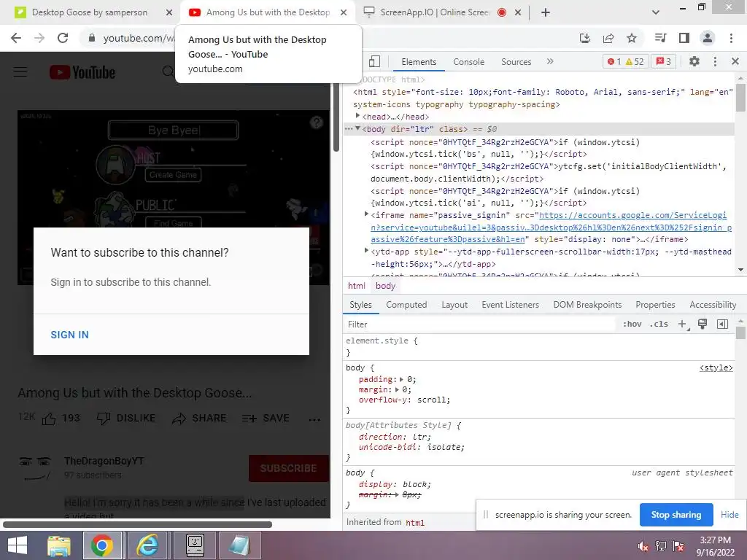
Task: Click the red SUBSCRIBE button
Action: point(288,468)
